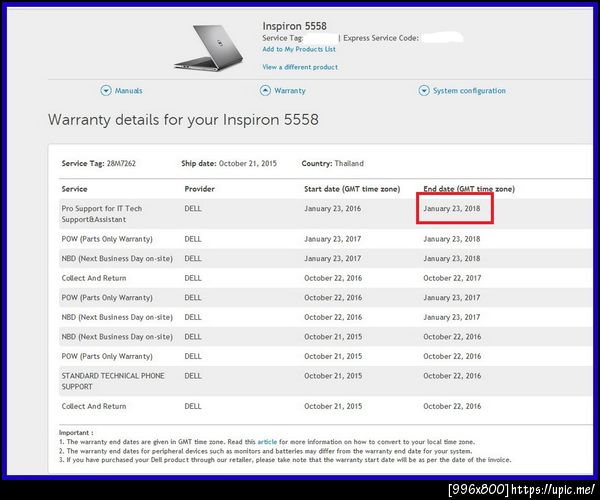Viewport: 600px width, 500px height.
Task: Click Ship date October 21, 2015
Action: pos(229,163)
